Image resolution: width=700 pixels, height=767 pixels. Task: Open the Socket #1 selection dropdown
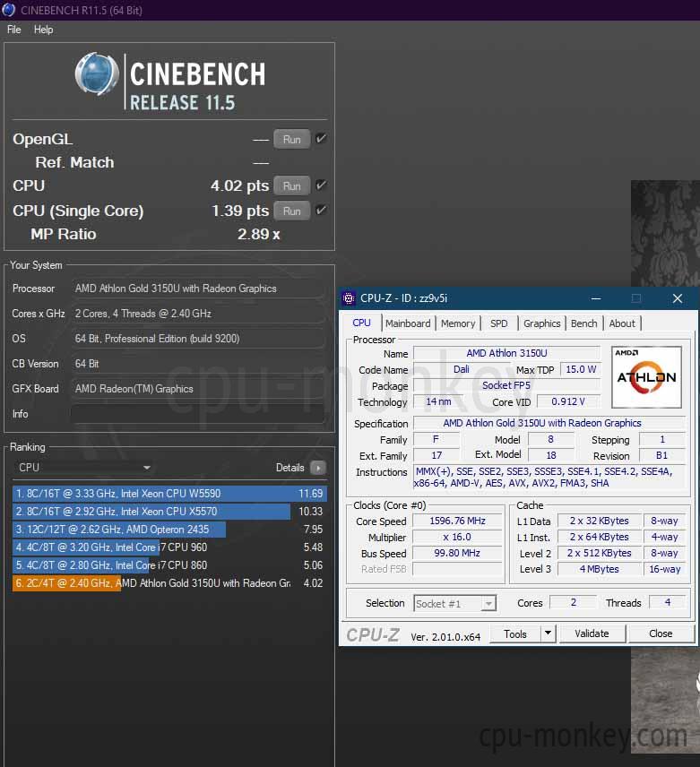(455, 604)
